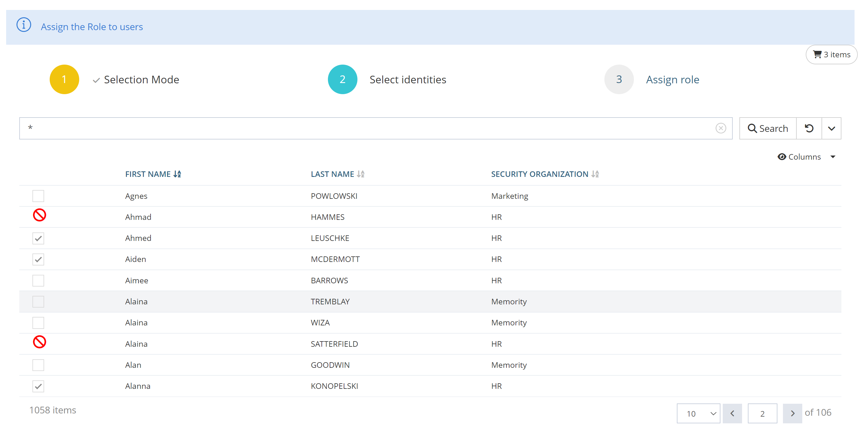Click the Selection Mode step label

(141, 80)
